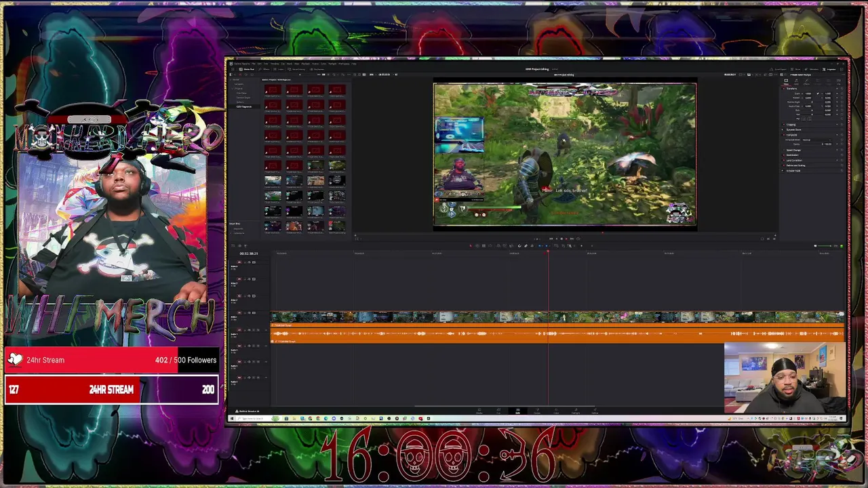Go to the Color page
The height and width of the screenshot is (488, 868).
[x=556, y=411]
